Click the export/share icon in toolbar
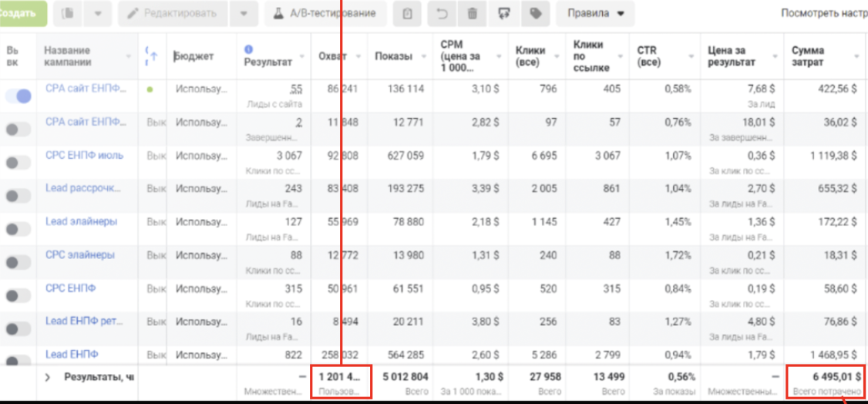This screenshot has height=404, width=868. [504, 13]
